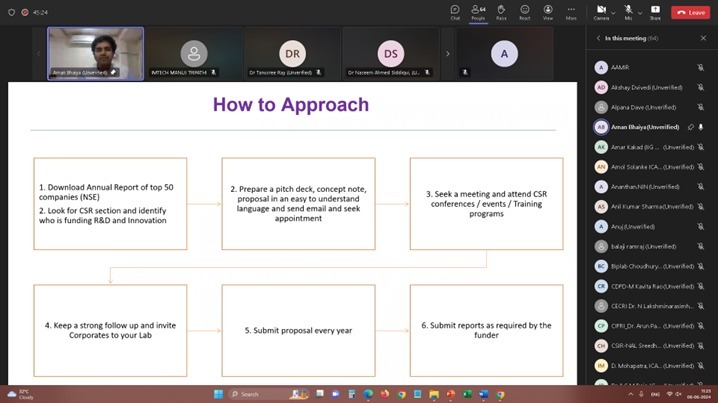
Task: Close the participants side panel
Action: pos(703,38)
